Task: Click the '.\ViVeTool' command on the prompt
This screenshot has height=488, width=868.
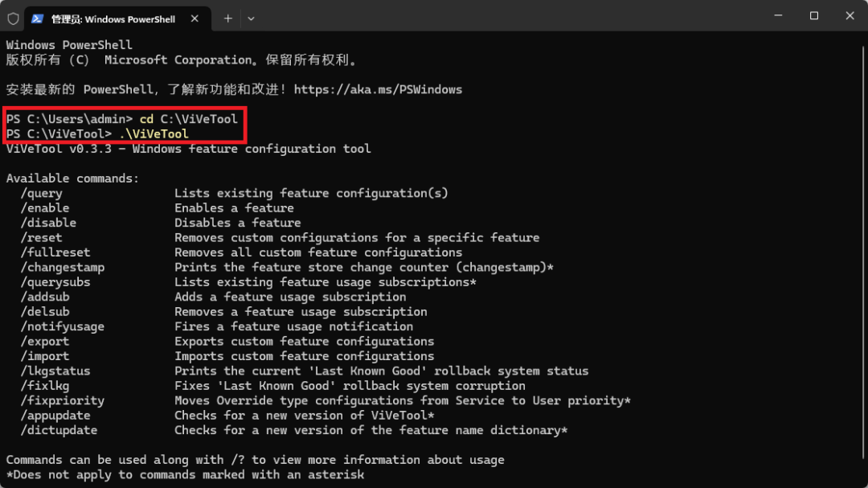Action: coord(158,133)
